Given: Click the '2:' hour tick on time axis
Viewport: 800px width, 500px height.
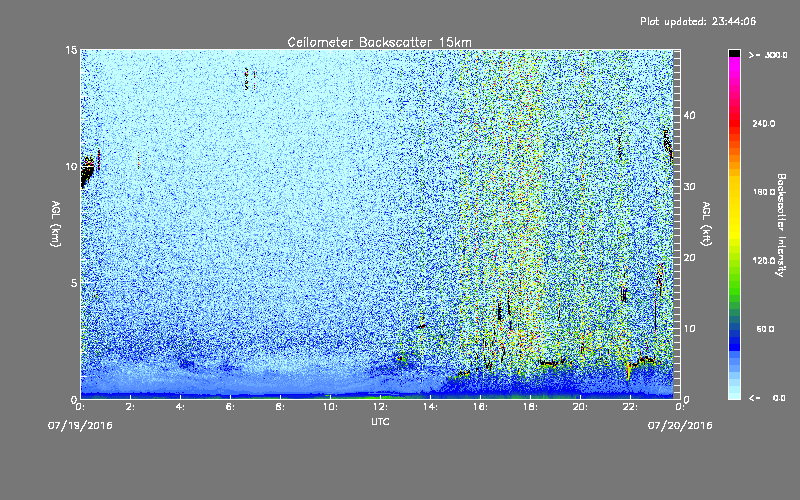Looking at the screenshot, I should (131, 407).
